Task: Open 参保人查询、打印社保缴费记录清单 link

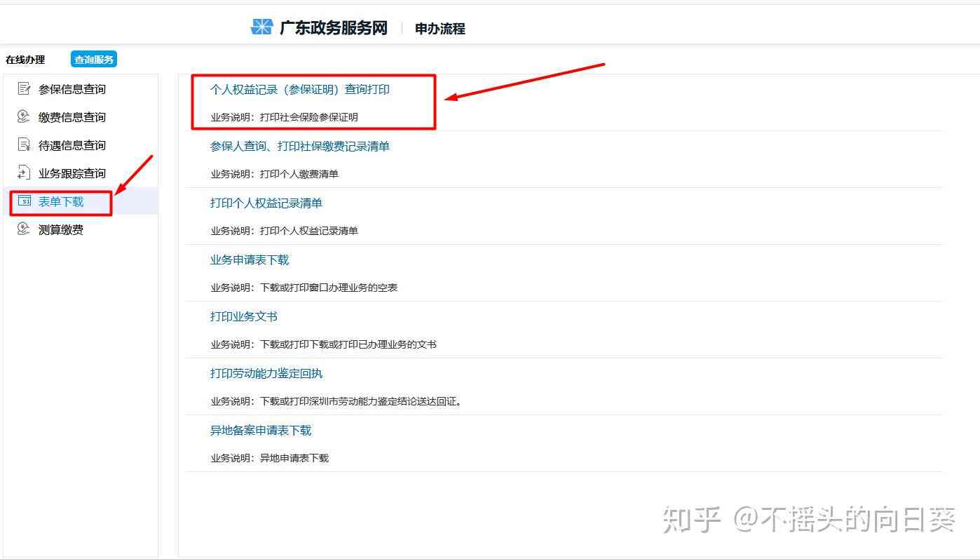Action: click(300, 146)
